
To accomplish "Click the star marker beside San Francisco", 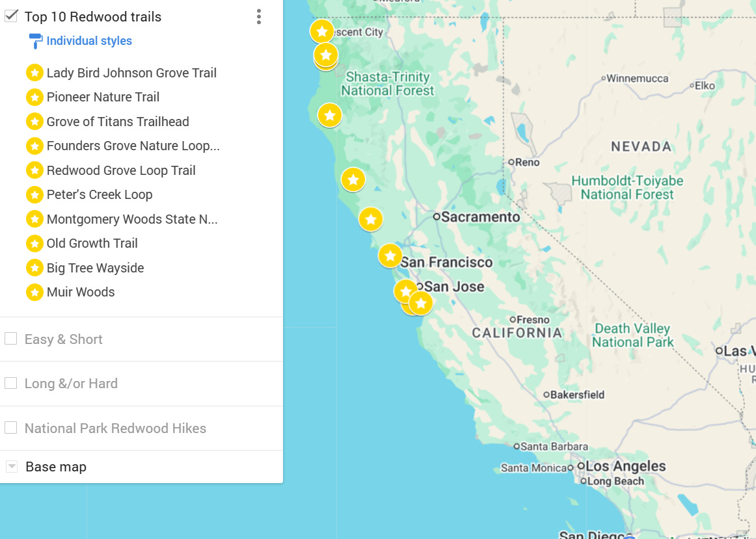I will (x=390, y=256).
